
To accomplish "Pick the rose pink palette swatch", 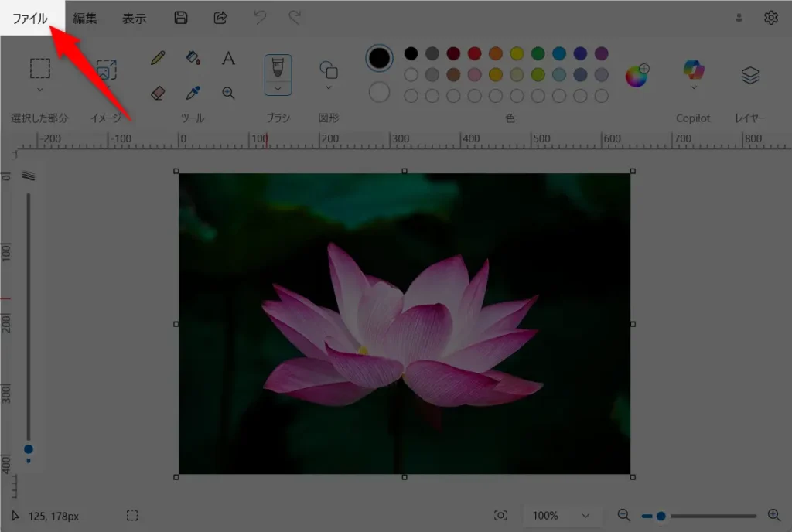I will 475,75.
